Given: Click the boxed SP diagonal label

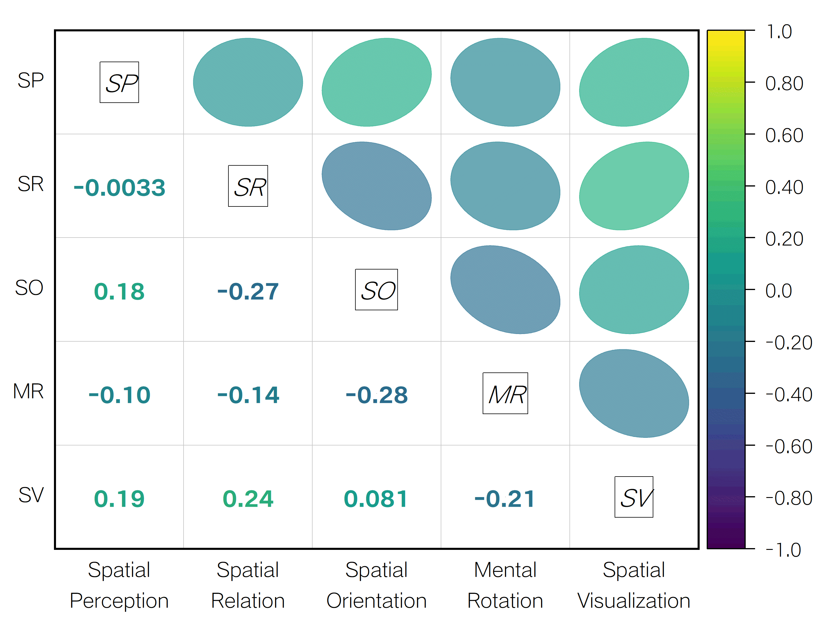Looking at the screenshot, I should tap(119, 82).
